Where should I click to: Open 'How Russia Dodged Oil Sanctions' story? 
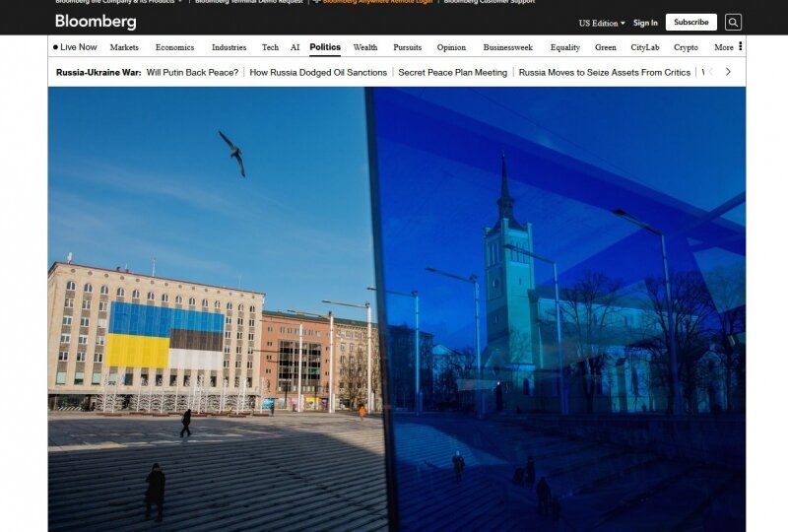pyautogui.click(x=318, y=72)
